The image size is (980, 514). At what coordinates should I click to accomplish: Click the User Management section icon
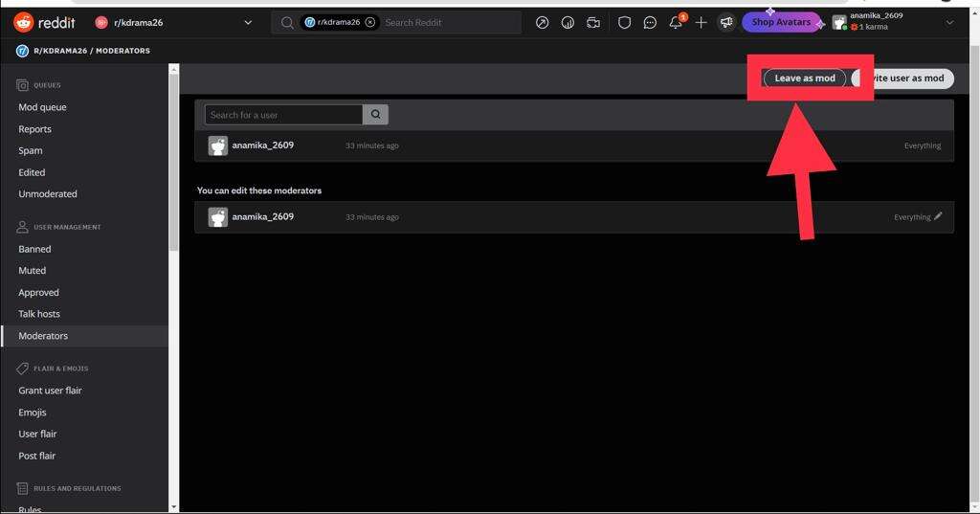tap(23, 227)
